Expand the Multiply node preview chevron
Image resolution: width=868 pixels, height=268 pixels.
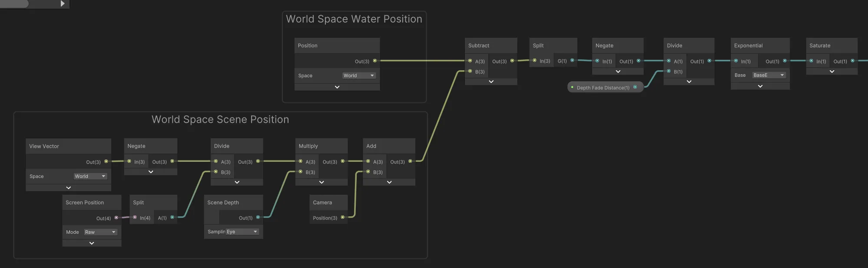coord(321,182)
